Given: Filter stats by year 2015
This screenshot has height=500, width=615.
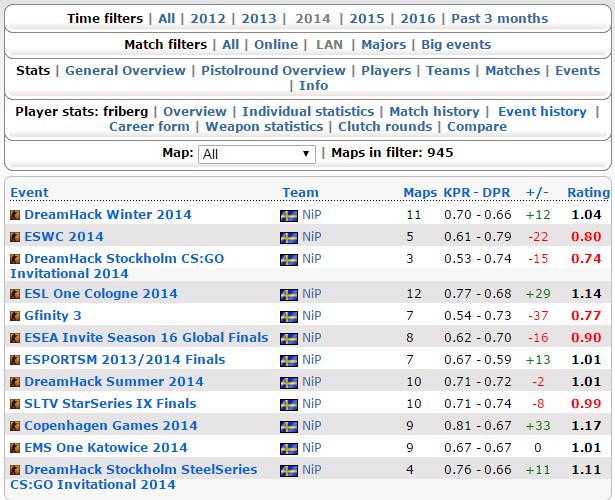Looking at the screenshot, I should click(x=367, y=18).
